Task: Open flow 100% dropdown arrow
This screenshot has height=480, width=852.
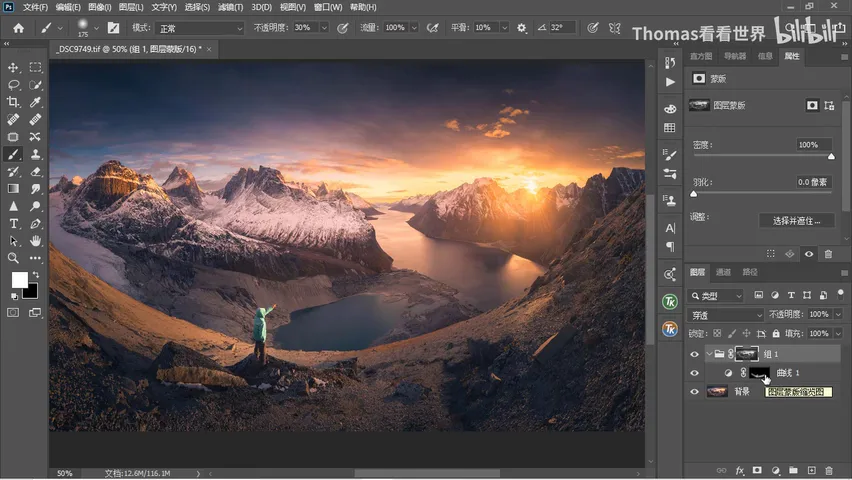Action: tap(414, 28)
